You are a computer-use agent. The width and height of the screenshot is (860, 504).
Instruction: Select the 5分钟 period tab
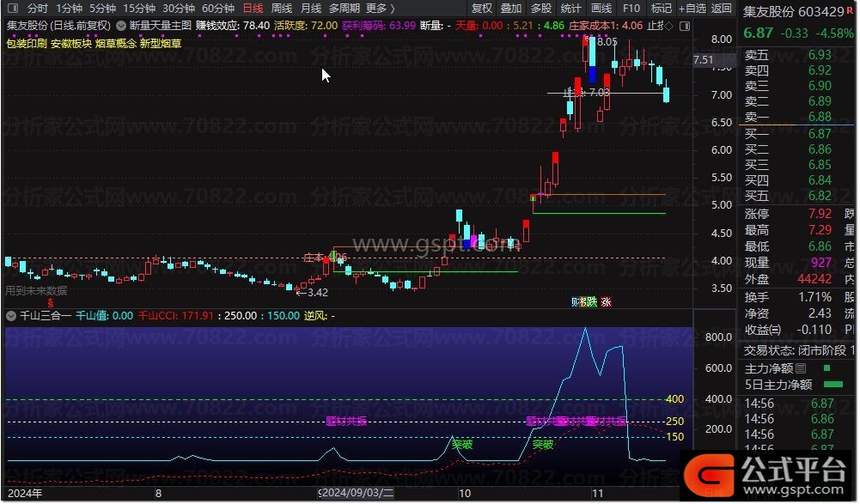(102, 9)
